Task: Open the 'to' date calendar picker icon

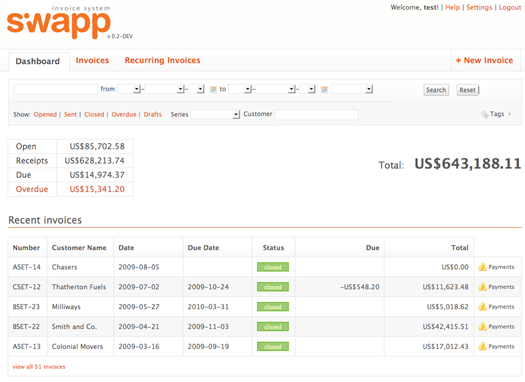Action: pyautogui.click(x=324, y=89)
